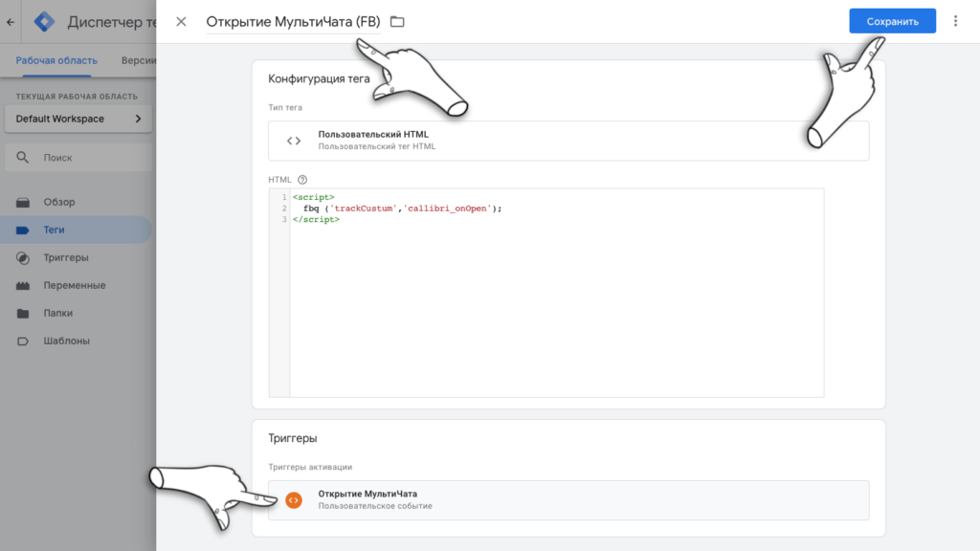Click the search magnifier icon
The height and width of the screenshot is (551, 980).
click(x=23, y=158)
